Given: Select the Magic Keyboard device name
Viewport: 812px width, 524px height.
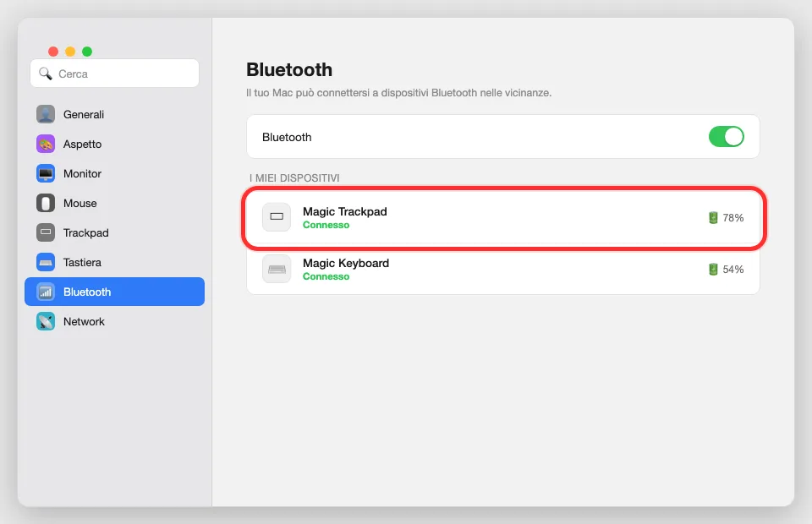Looking at the screenshot, I should click(x=346, y=264).
